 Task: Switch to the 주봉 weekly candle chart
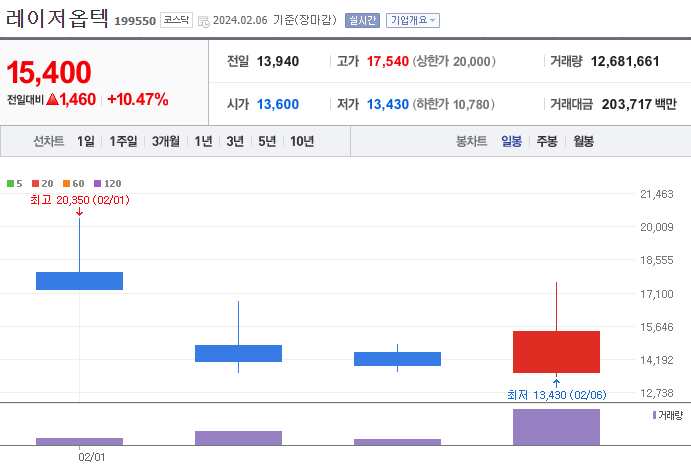tap(547, 141)
